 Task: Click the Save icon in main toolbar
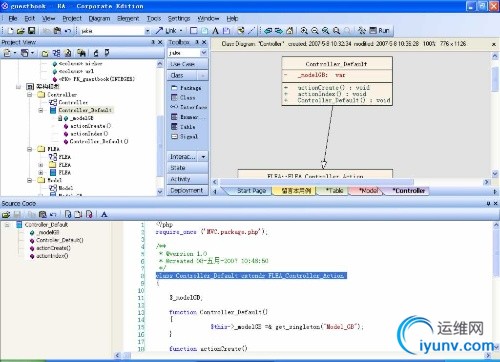click(x=32, y=31)
